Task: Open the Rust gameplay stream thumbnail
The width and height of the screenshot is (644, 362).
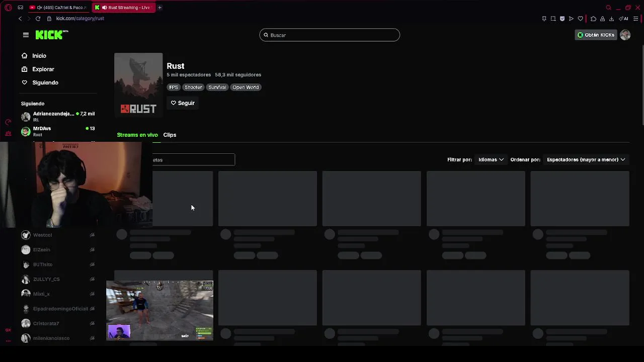Action: tap(159, 310)
